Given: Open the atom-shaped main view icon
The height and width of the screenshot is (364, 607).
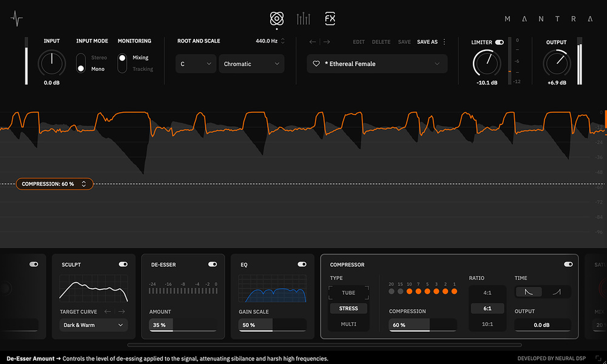Looking at the screenshot, I should point(277,19).
